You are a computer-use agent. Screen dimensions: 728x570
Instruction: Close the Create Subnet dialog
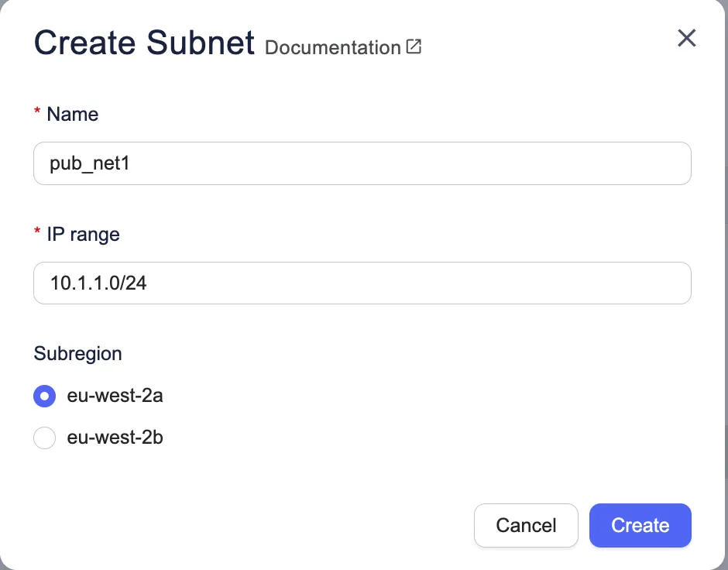click(686, 38)
